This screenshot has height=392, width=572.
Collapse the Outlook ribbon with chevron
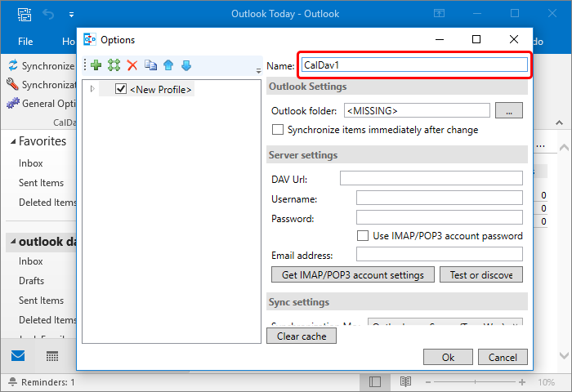(559, 122)
